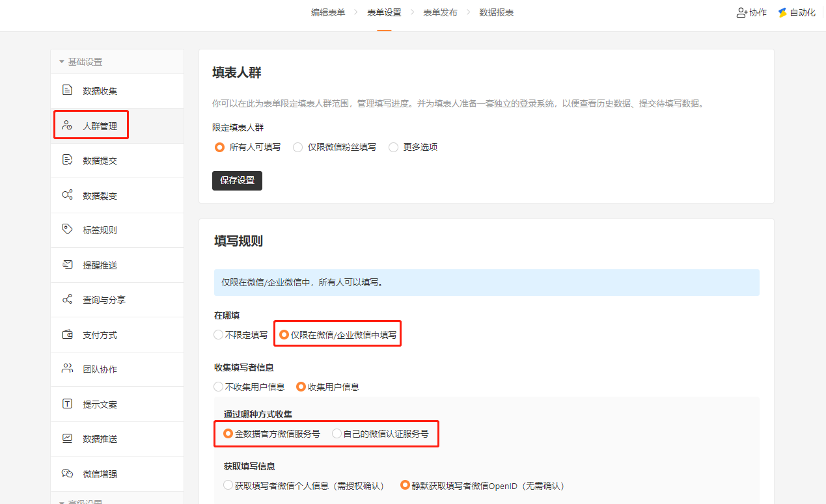Click the 团队协作 team icon
Image resolution: width=826 pixels, height=504 pixels.
[x=67, y=369]
